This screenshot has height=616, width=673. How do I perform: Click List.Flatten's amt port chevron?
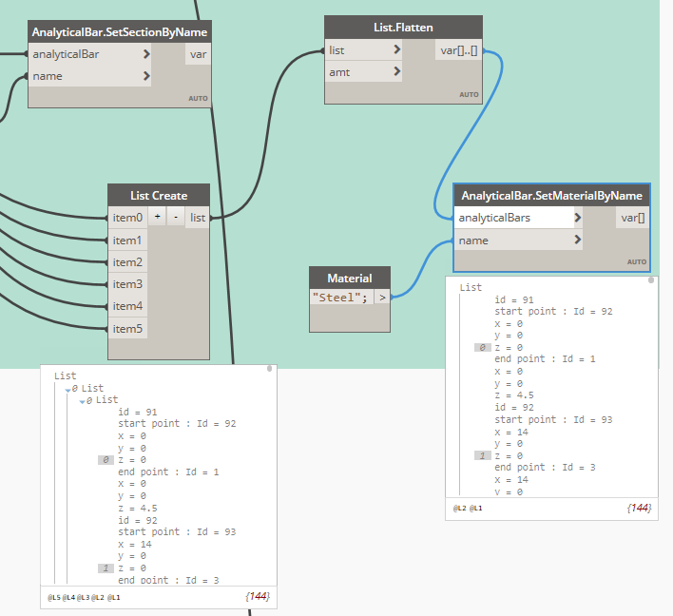[395, 72]
